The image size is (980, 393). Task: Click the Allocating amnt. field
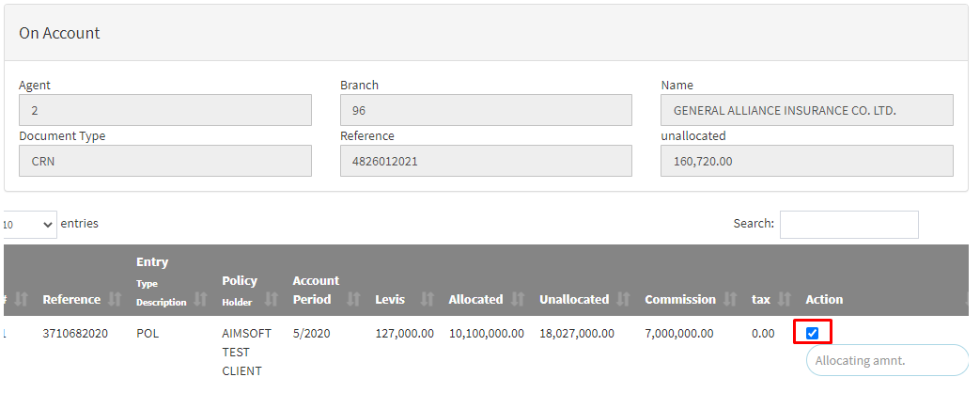886,360
